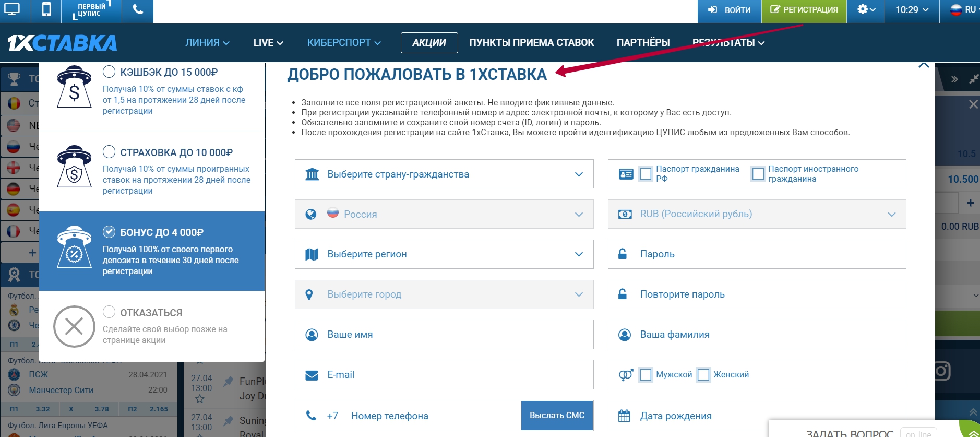Click the Дата рождения field
Image resolution: width=980 pixels, height=437 pixels.
pyautogui.click(x=757, y=416)
